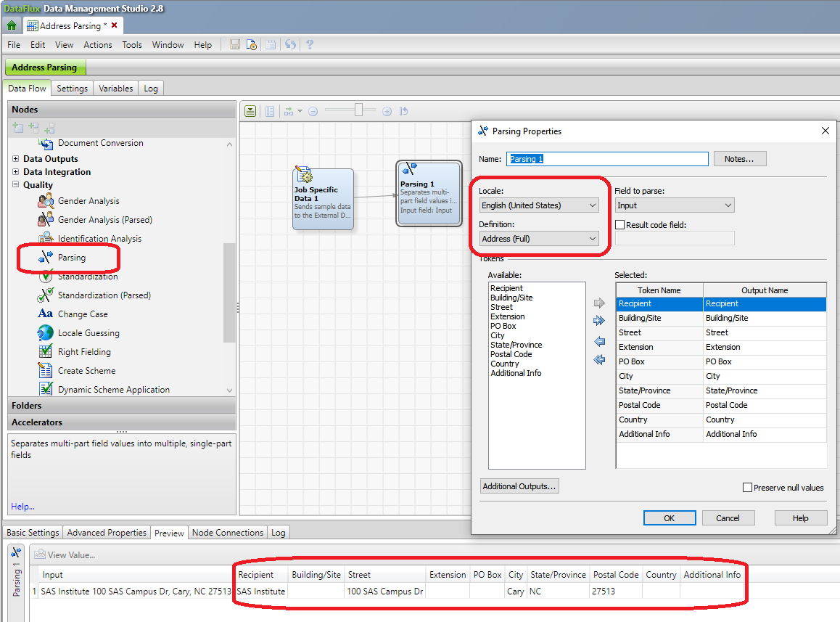
Task: Open the Actions menu
Action: coord(97,45)
